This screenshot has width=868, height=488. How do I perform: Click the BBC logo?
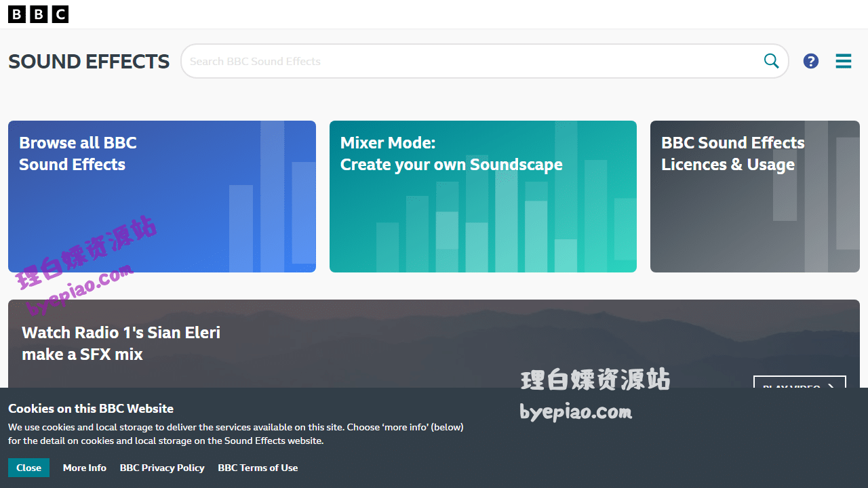[x=38, y=14]
